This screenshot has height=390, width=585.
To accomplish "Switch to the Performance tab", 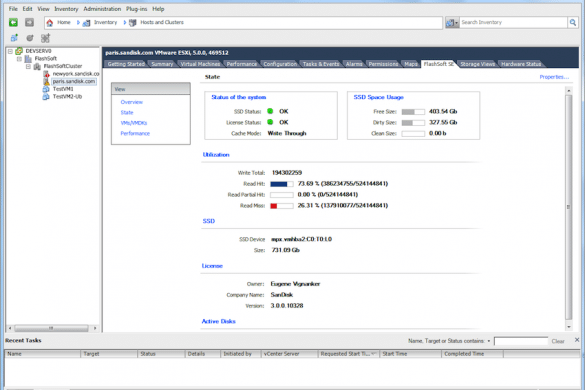I will coord(241,64).
